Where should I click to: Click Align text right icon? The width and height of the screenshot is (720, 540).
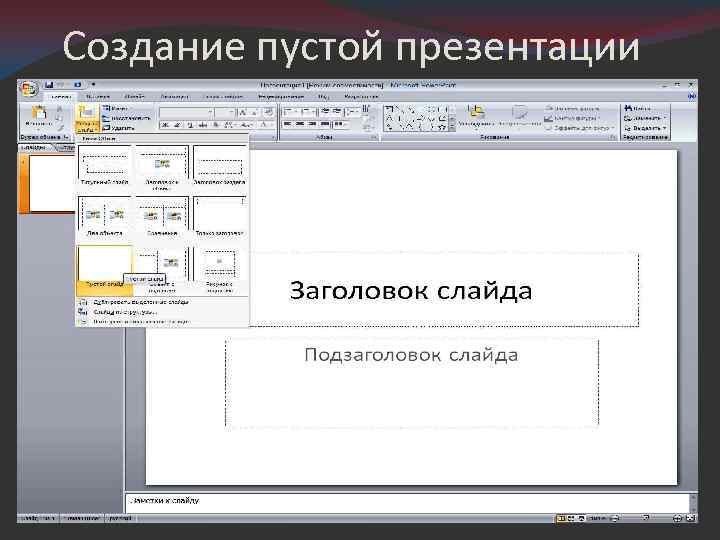coord(312,124)
